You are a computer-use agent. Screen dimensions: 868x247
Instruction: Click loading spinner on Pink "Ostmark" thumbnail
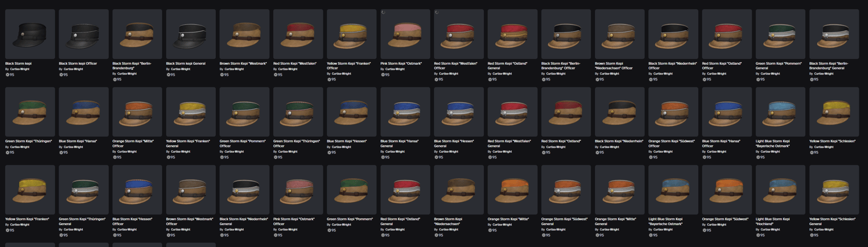[x=383, y=12]
